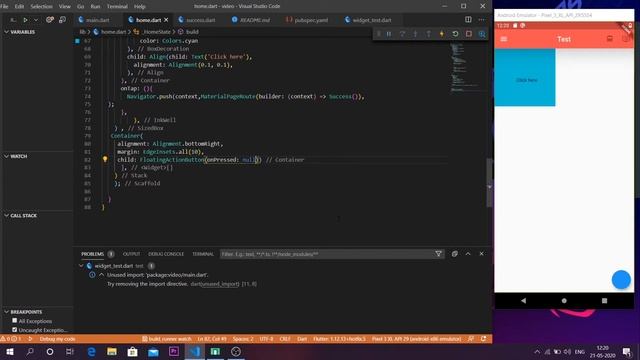Open the dart(unused_import) link
The image size is (640, 360).
215,284
